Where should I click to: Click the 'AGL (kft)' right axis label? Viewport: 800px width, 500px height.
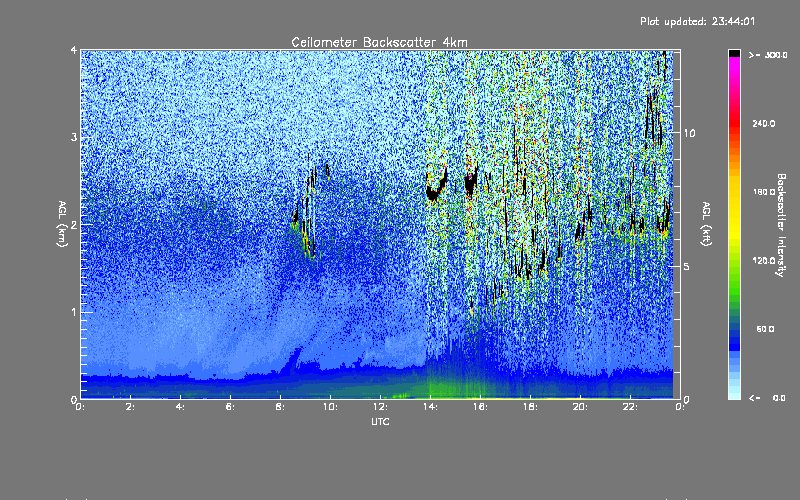[x=707, y=224]
